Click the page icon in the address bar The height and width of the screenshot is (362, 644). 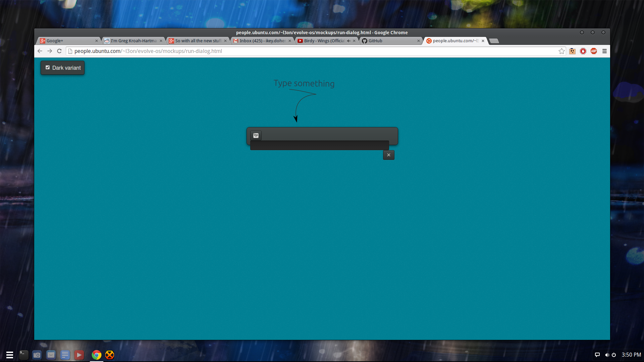click(70, 51)
